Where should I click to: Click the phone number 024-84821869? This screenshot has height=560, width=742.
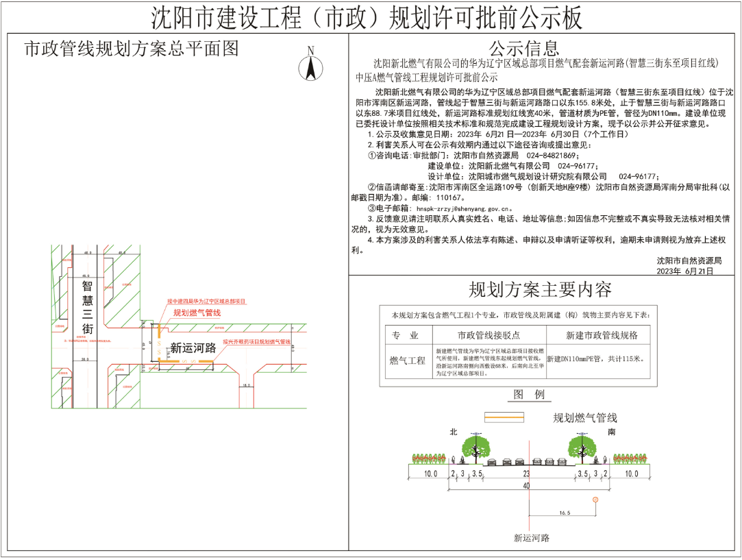pyautogui.click(x=552, y=156)
